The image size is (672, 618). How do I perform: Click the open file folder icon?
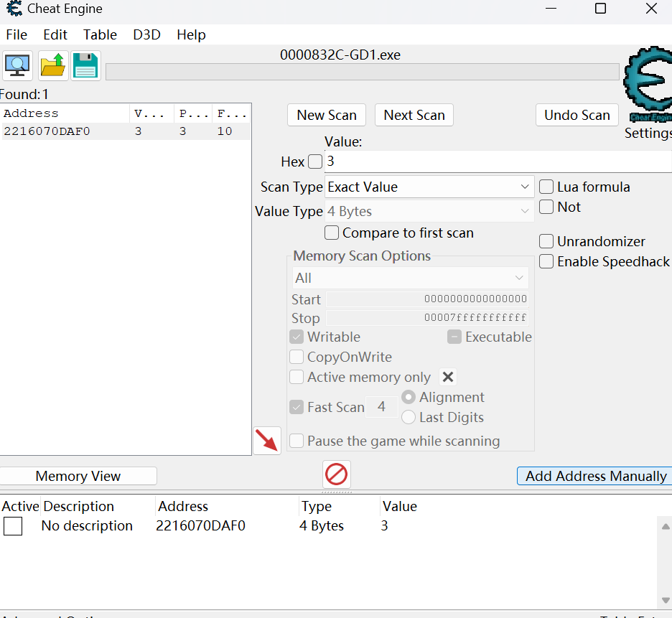53,66
